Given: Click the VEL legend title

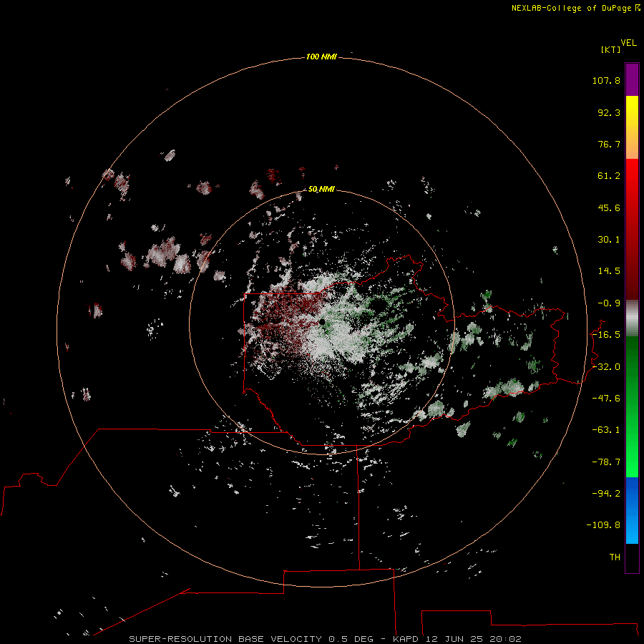Looking at the screenshot, I should [628, 43].
